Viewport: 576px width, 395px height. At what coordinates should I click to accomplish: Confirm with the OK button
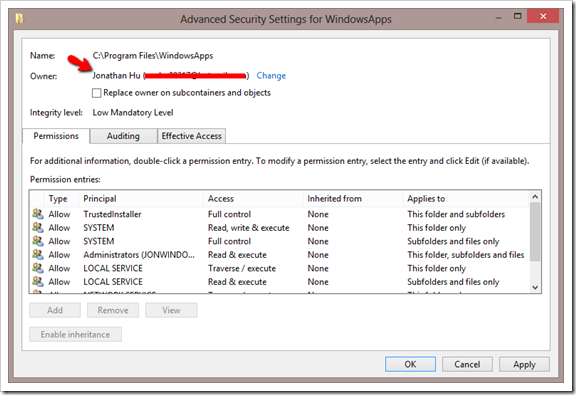pyautogui.click(x=410, y=364)
